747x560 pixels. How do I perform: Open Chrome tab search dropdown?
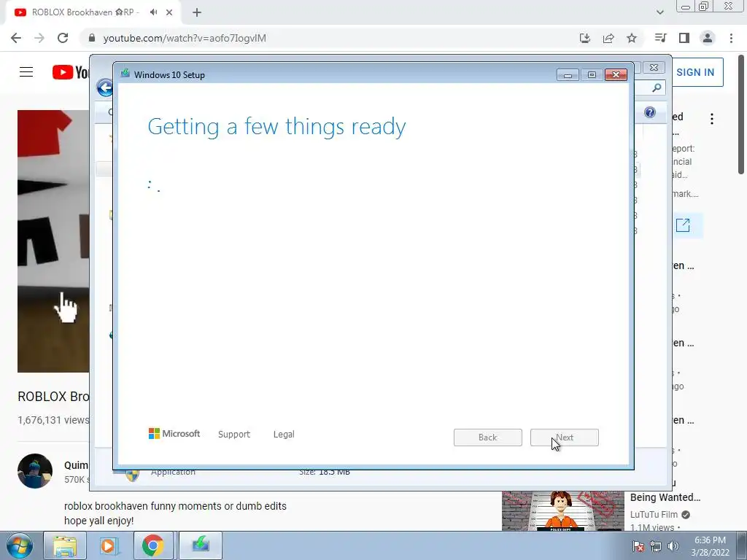click(x=659, y=12)
